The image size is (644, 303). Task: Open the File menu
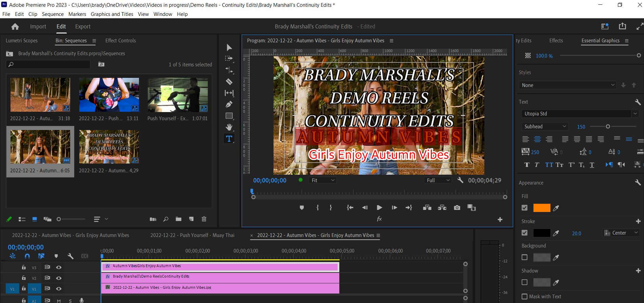pos(6,14)
